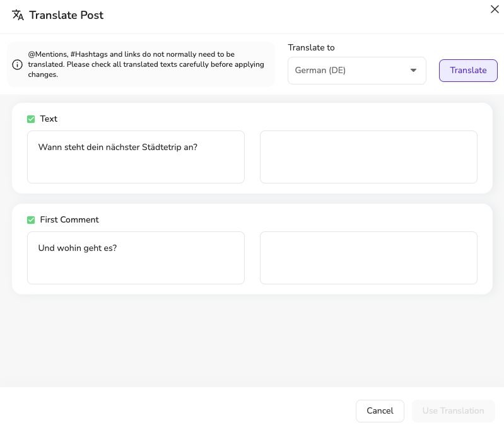Click the empty translation field for Text
The width and height of the screenshot is (504, 430).
tap(368, 157)
